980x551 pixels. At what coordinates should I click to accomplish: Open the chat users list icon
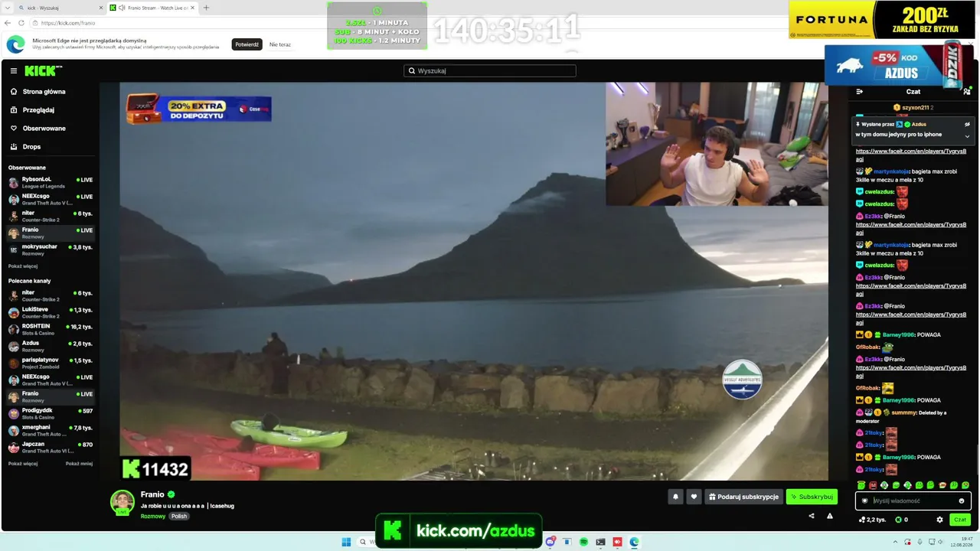click(966, 92)
